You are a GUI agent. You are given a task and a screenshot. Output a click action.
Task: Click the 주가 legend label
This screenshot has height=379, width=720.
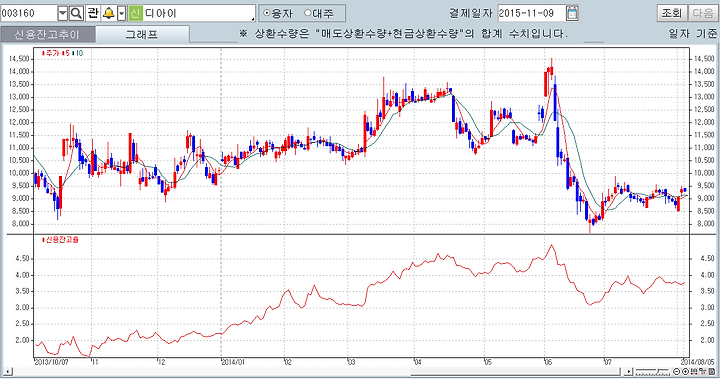click(51, 53)
